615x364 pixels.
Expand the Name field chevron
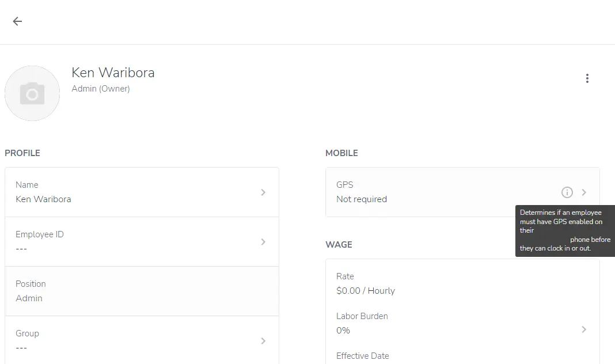(x=264, y=192)
